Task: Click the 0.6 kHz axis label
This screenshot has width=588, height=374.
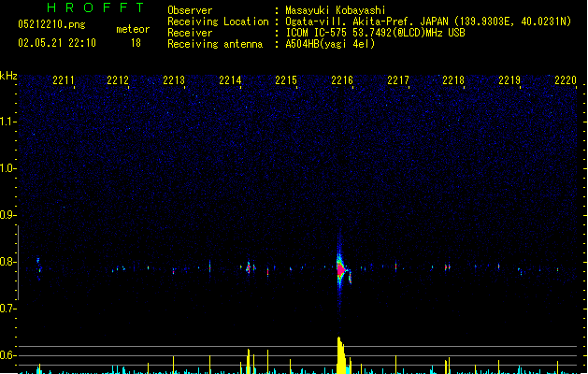Action: (x=7, y=355)
